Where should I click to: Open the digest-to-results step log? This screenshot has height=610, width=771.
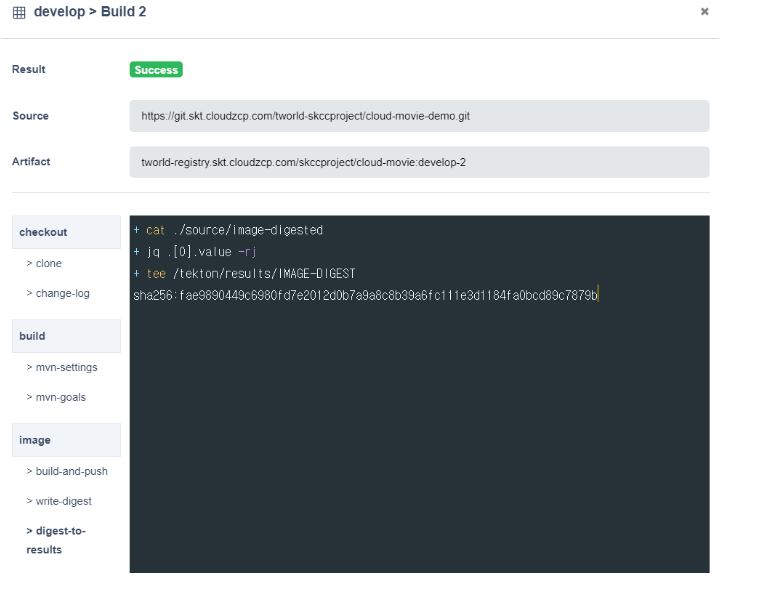point(56,540)
